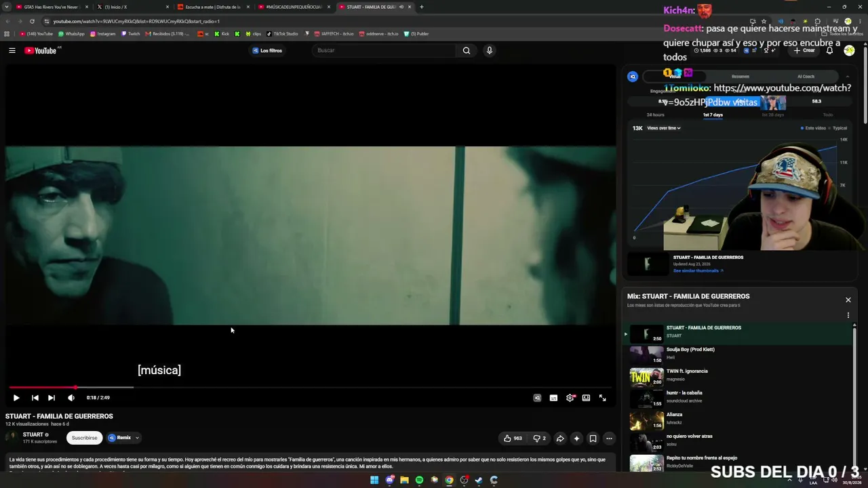Go to the YouTube home logo

point(41,51)
